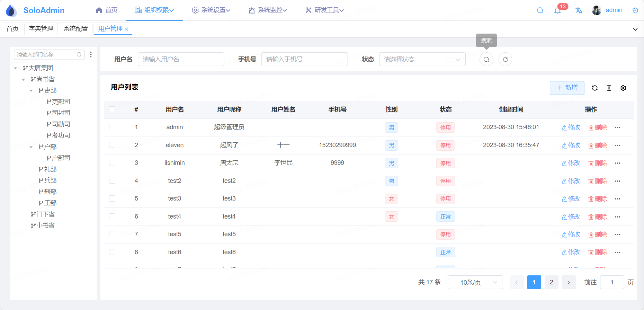The width and height of the screenshot is (644, 310).
Task: Open the 状态 status dropdown
Action: pyautogui.click(x=422, y=59)
